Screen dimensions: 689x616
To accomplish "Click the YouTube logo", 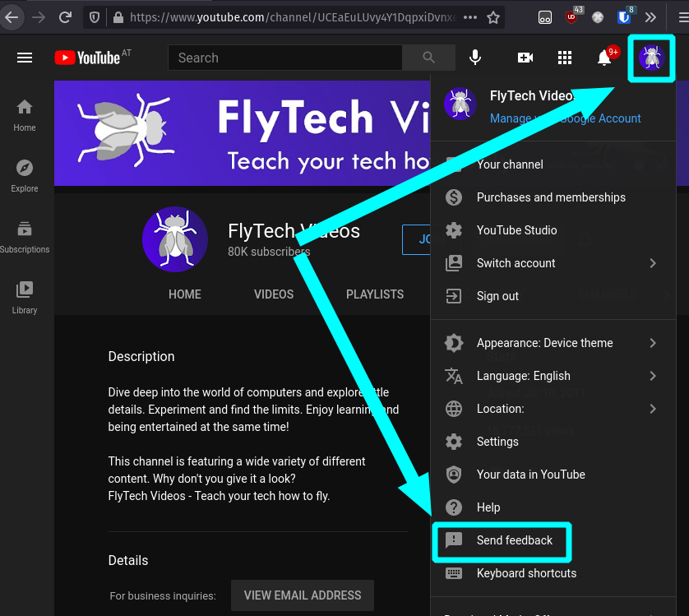I will pos(90,58).
